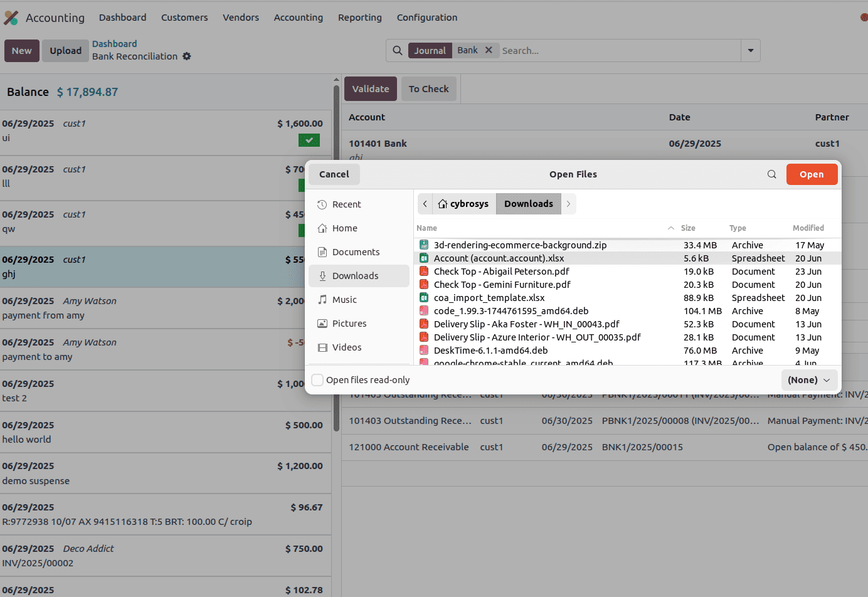Click the Validate button
The image size is (868, 597).
(371, 89)
